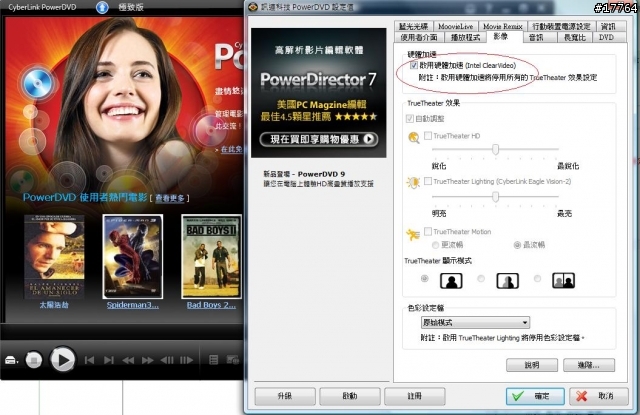Open the Spiderman3... movie link
The height and width of the screenshot is (415, 640).
tap(133, 305)
